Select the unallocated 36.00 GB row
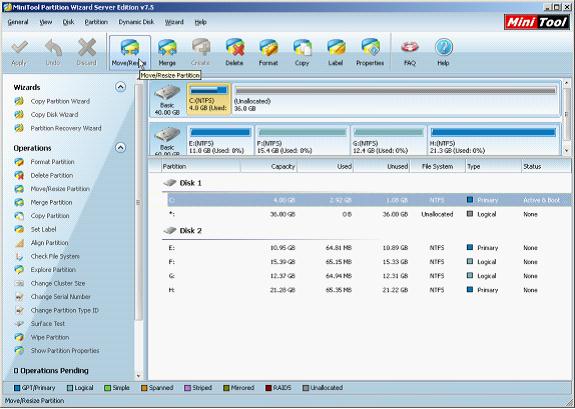Viewport: 575px width, 409px height. pyautogui.click(x=369, y=214)
